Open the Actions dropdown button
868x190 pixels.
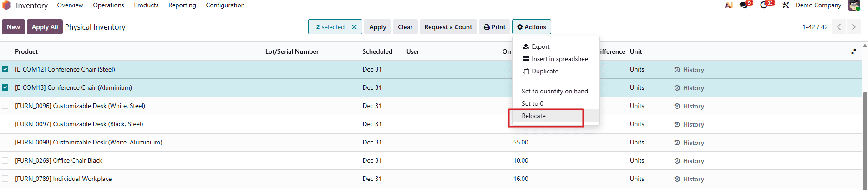click(x=531, y=27)
